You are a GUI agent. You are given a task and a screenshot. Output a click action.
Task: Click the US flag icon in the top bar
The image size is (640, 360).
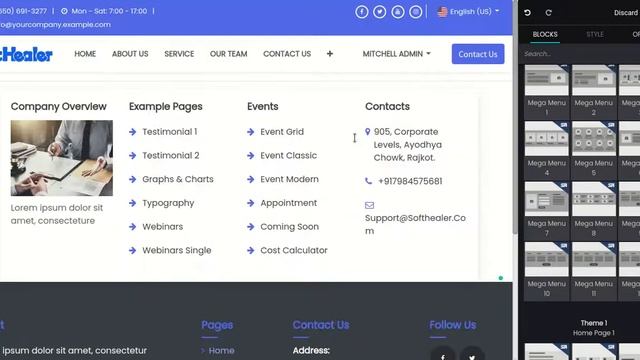(442, 12)
